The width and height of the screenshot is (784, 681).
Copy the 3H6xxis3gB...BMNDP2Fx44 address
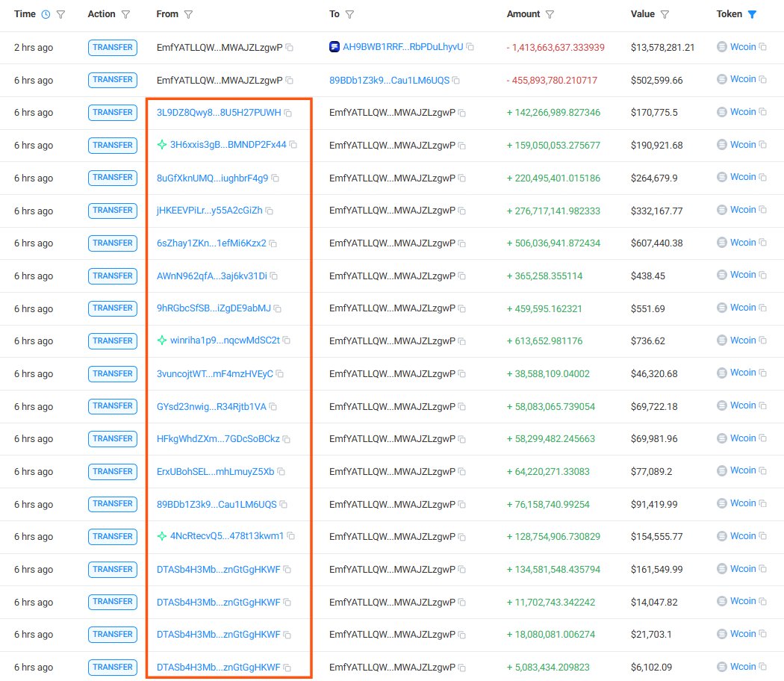tap(293, 145)
